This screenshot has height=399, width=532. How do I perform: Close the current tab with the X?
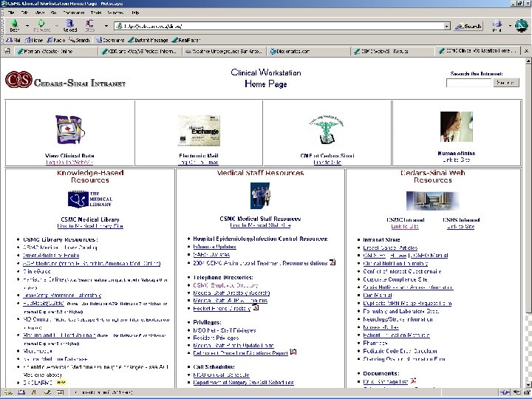527,51
